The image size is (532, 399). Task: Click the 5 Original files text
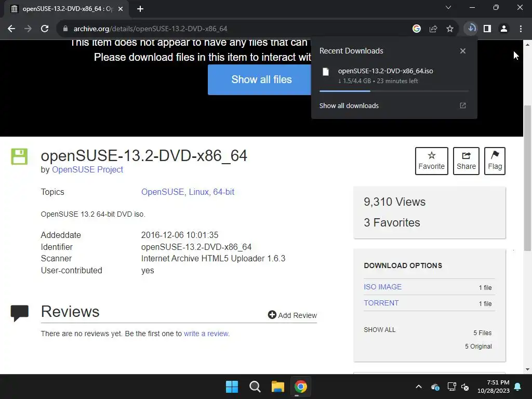point(478,347)
